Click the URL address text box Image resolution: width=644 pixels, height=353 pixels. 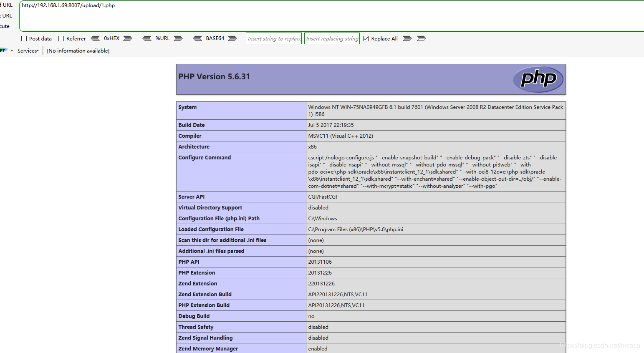pos(331,16)
